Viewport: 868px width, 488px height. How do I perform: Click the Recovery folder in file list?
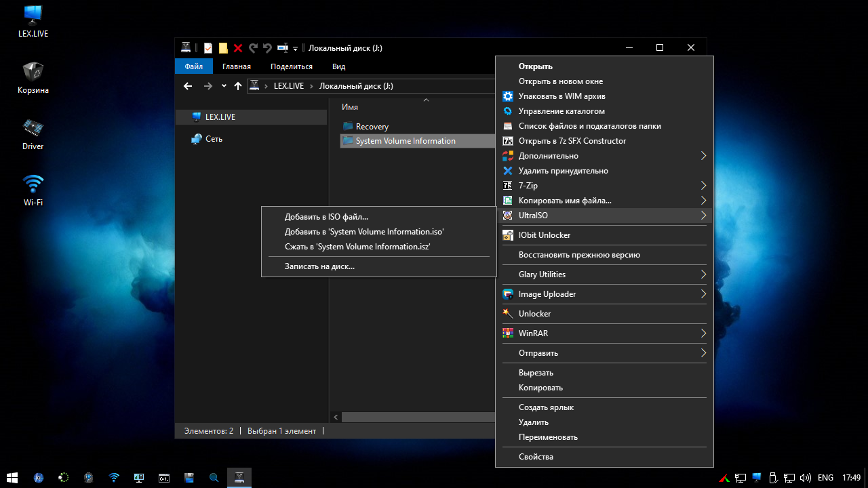(372, 127)
